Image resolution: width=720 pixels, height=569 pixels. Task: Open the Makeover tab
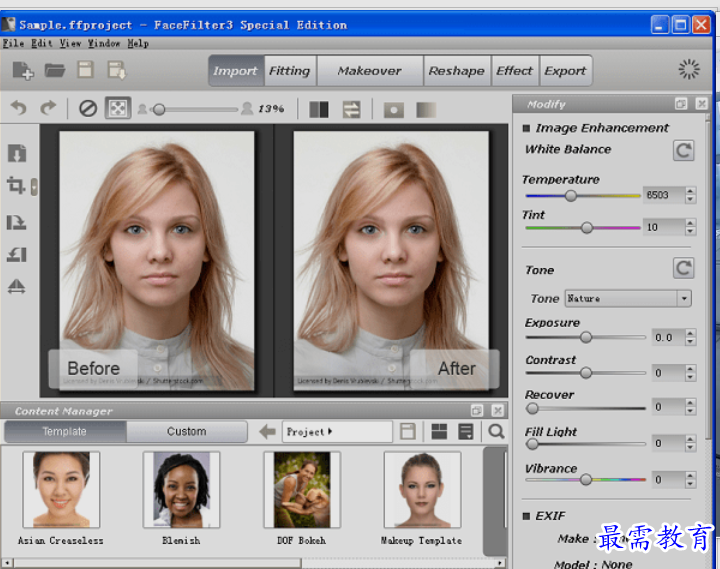point(370,71)
